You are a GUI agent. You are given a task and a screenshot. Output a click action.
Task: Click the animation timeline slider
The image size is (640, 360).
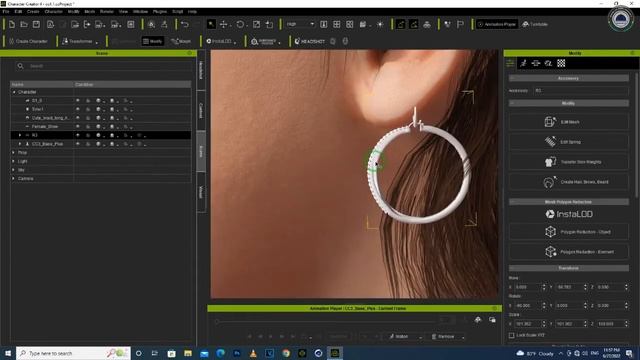(325, 321)
